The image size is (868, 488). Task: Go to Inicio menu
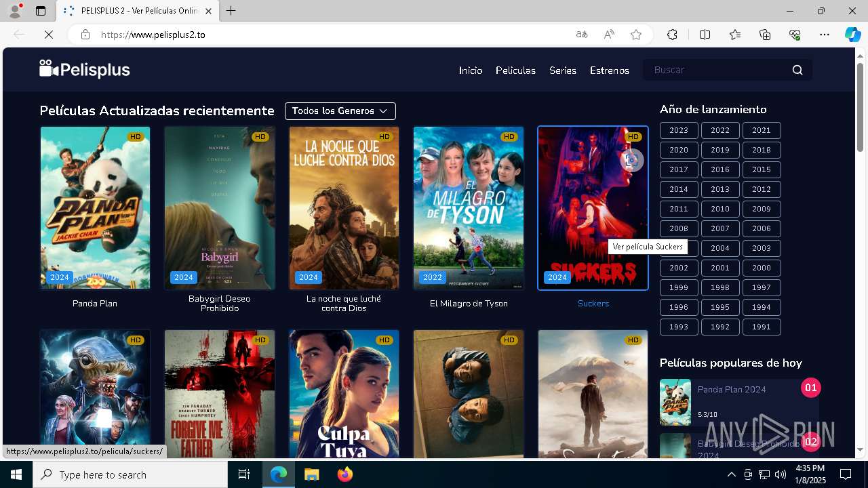pyautogui.click(x=471, y=70)
